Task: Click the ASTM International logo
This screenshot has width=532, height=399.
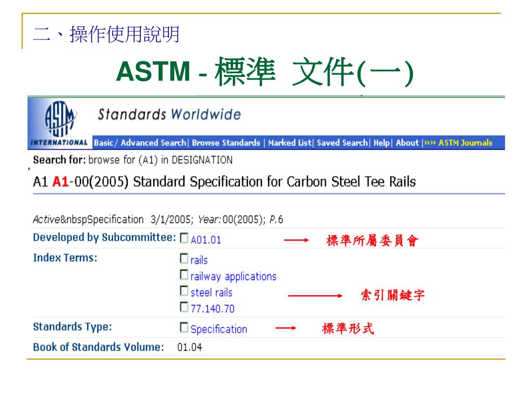Action: [59, 123]
